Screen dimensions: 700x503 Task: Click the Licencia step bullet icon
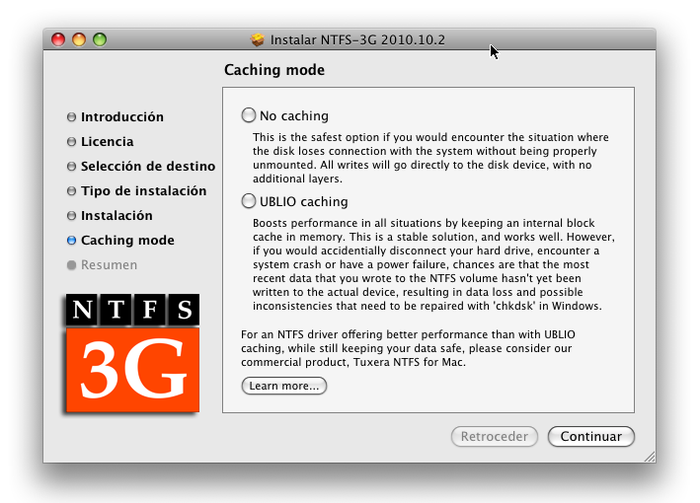[71, 141]
